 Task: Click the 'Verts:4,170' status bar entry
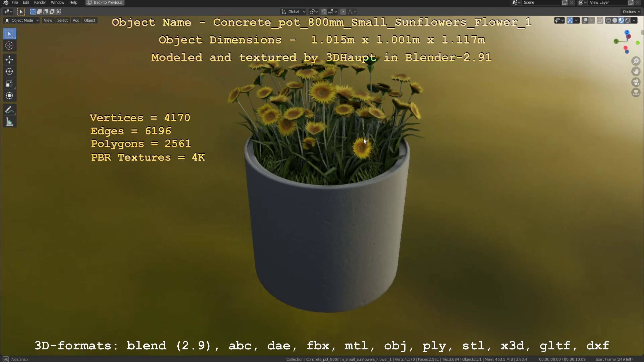pyautogui.click(x=405, y=359)
